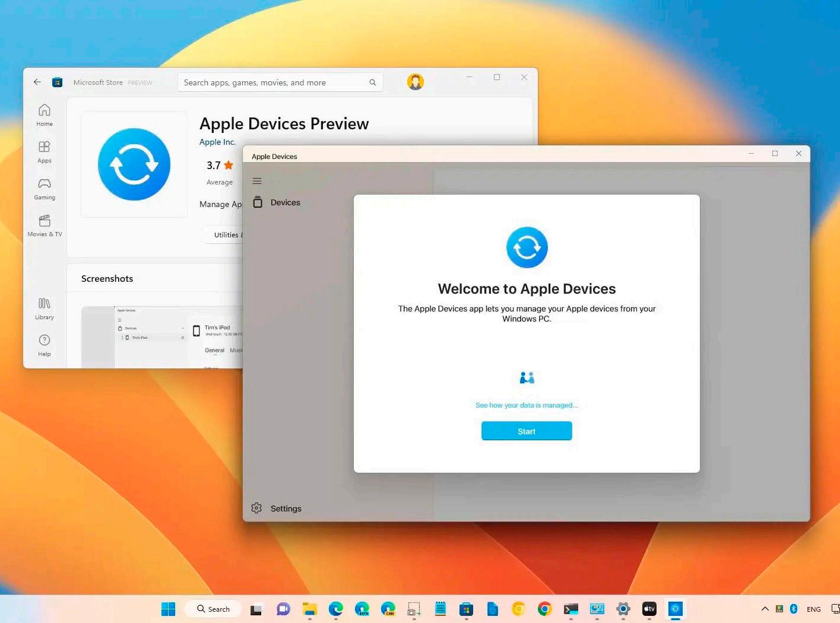Image resolution: width=840 pixels, height=623 pixels.
Task: Open the hamburger menu in Apple Devices
Action: click(x=257, y=181)
